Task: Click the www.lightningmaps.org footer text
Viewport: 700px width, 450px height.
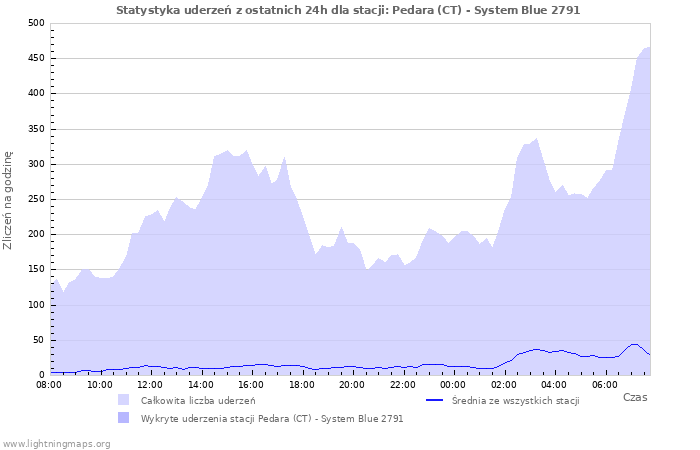Action: pos(56,444)
